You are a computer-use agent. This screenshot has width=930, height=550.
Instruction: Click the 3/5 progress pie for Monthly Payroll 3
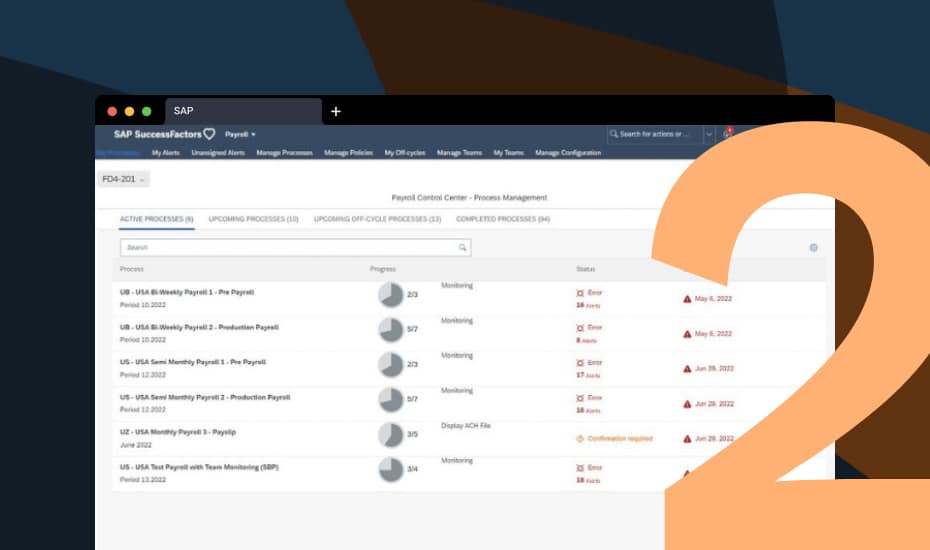[x=391, y=435]
